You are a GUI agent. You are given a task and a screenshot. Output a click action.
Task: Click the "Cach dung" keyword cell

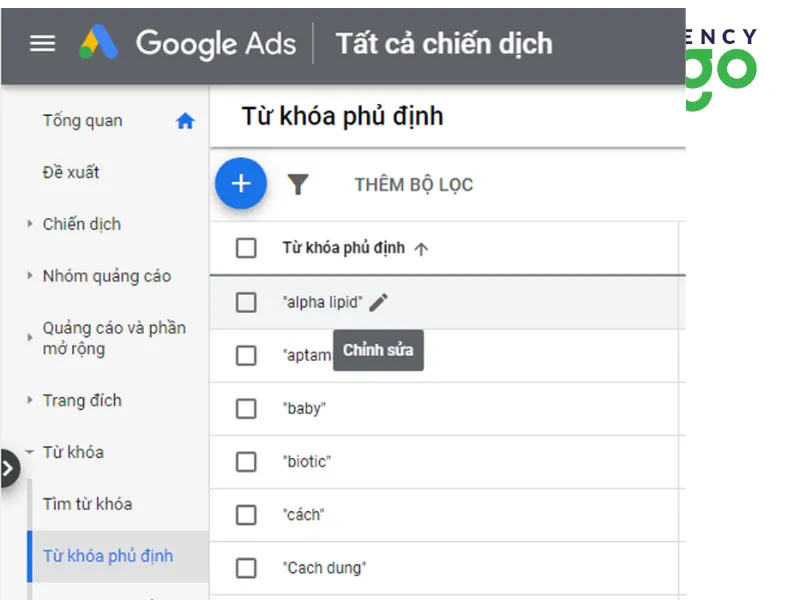tap(326, 567)
